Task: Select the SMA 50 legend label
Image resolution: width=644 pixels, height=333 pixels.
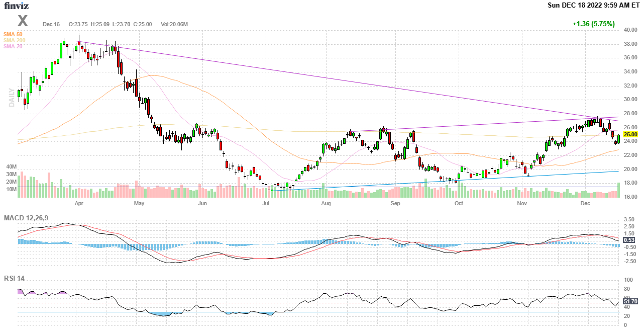Action: [13, 34]
